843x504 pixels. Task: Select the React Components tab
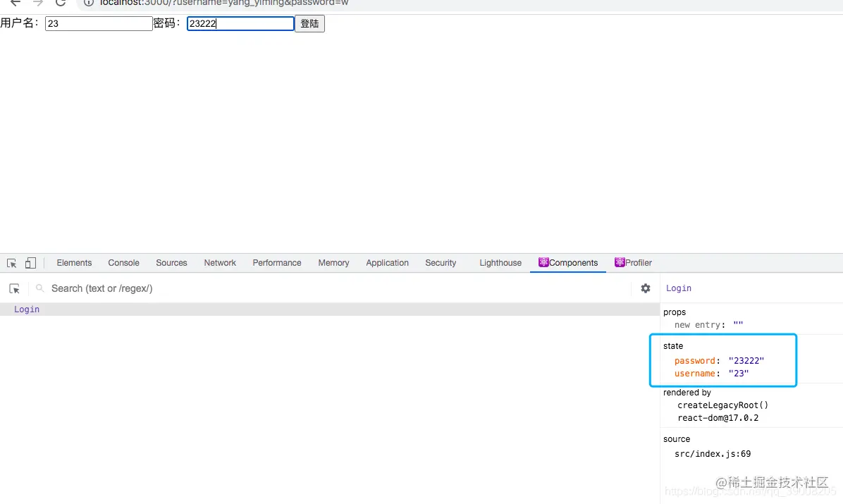click(x=568, y=263)
